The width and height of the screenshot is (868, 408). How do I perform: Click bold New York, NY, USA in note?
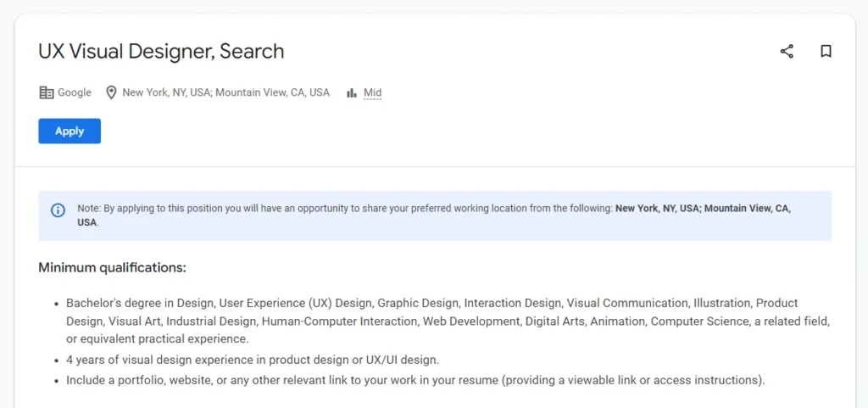[657, 208]
